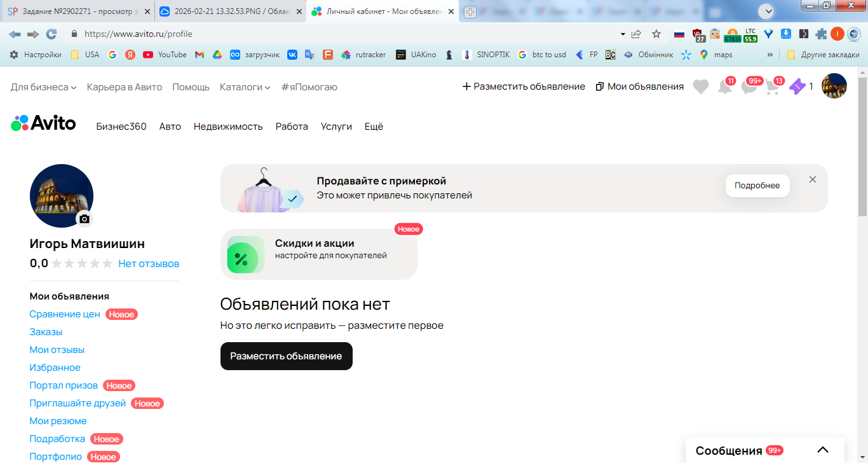Open notifications bell with 11 badge
Viewport: 868px width, 463px height.
725,86
